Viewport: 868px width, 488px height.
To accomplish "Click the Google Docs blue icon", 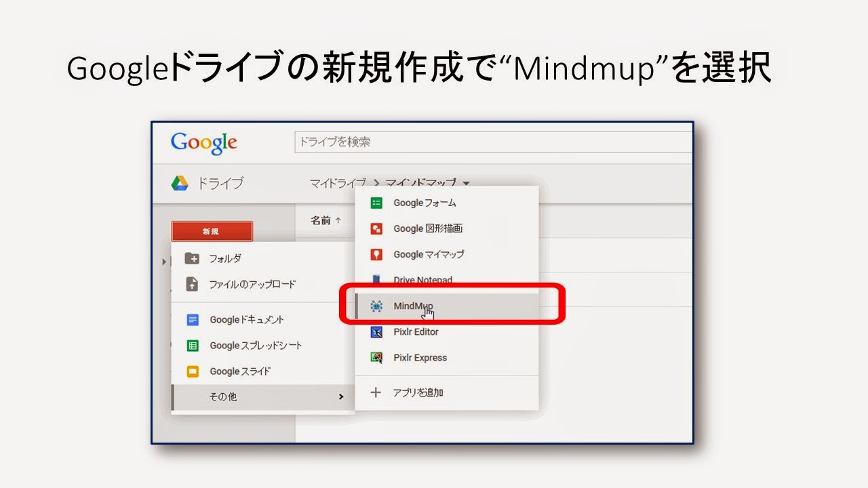I will [193, 320].
